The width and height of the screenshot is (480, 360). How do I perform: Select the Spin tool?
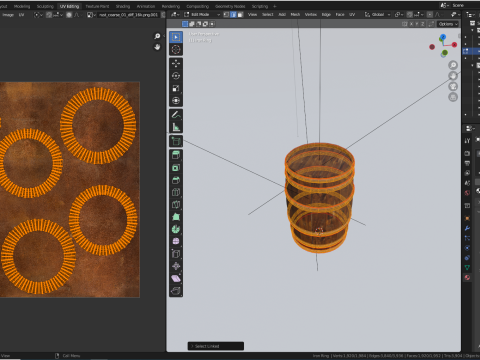[x=176, y=229]
